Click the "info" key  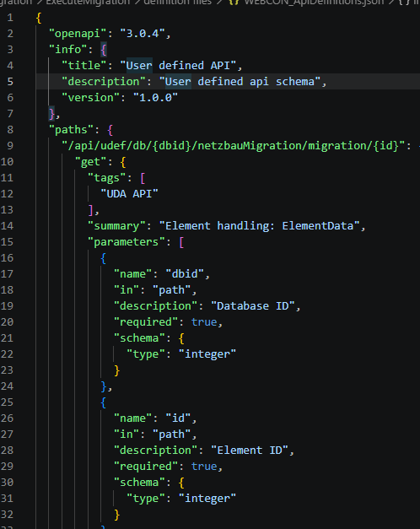tap(68, 49)
